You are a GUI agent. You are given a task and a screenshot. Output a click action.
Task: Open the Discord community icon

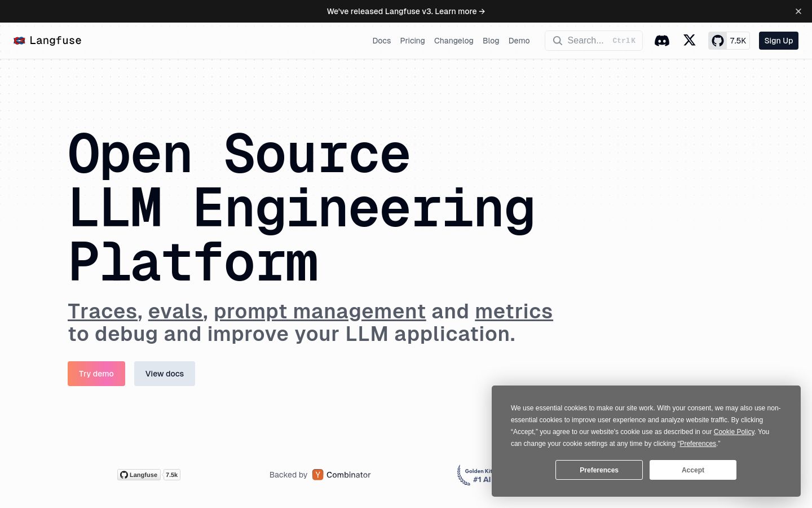click(662, 41)
